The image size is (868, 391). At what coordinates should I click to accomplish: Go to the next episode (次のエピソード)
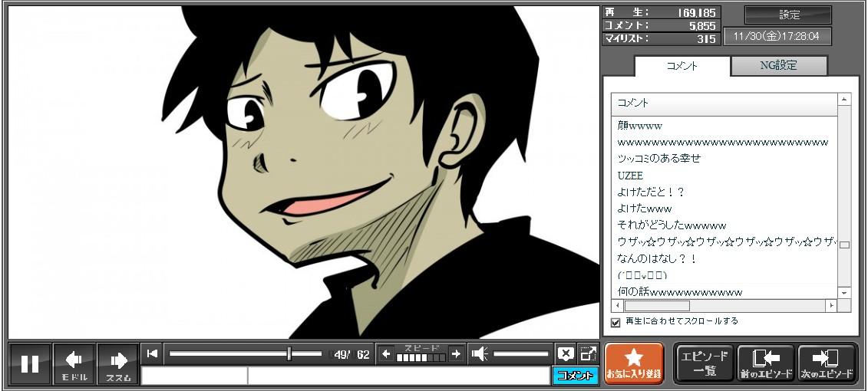827,363
